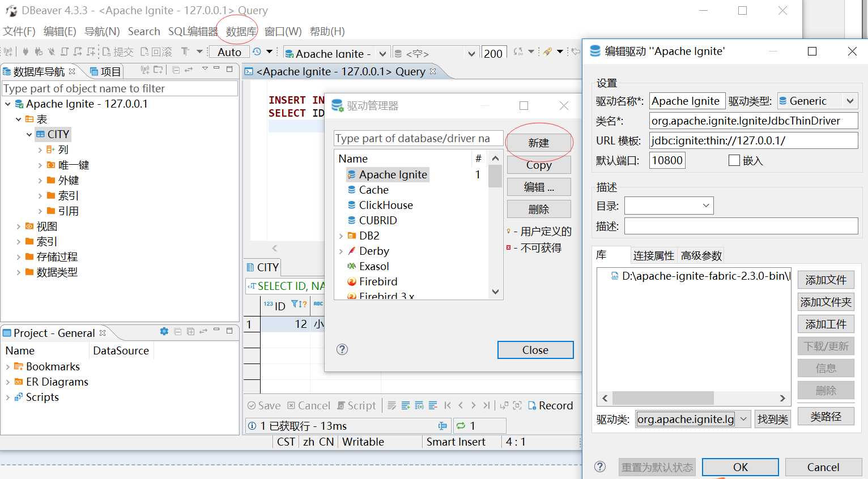Image resolution: width=868 pixels, height=479 pixels.
Task: Open active connection Apache Ignite dropdown in toolbar
Action: pyautogui.click(x=382, y=54)
